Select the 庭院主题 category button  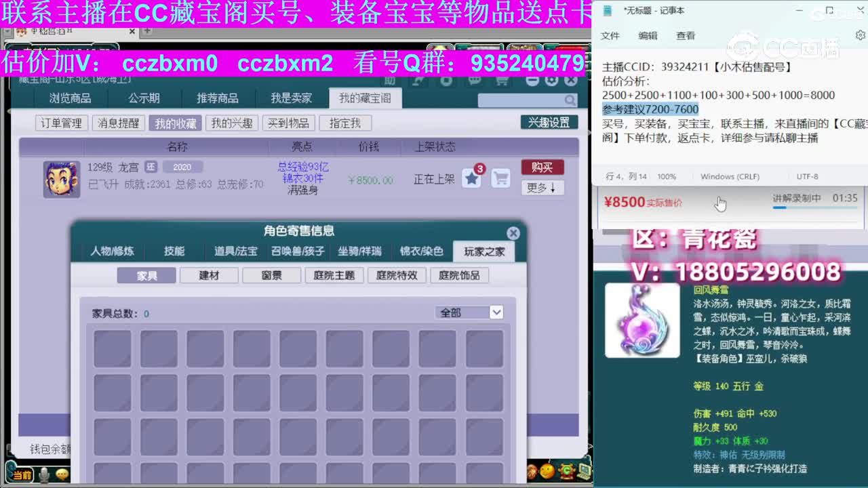(334, 275)
